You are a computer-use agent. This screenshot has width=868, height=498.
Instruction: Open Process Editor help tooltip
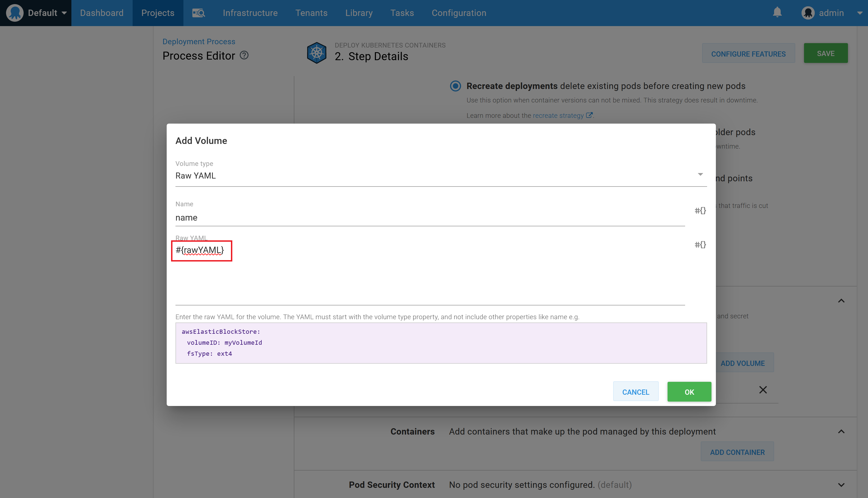tap(244, 55)
